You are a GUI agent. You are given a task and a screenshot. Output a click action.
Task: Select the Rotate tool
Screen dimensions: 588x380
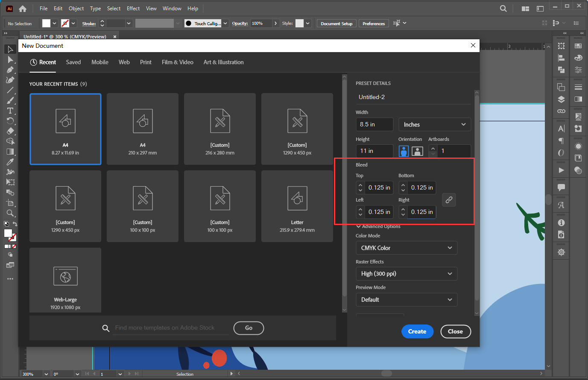click(10, 121)
